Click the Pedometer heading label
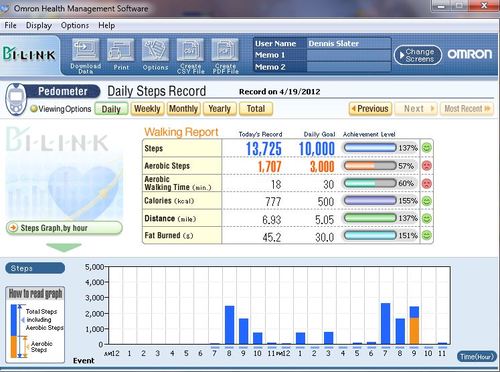This screenshot has height=372, width=500. pos(63,91)
